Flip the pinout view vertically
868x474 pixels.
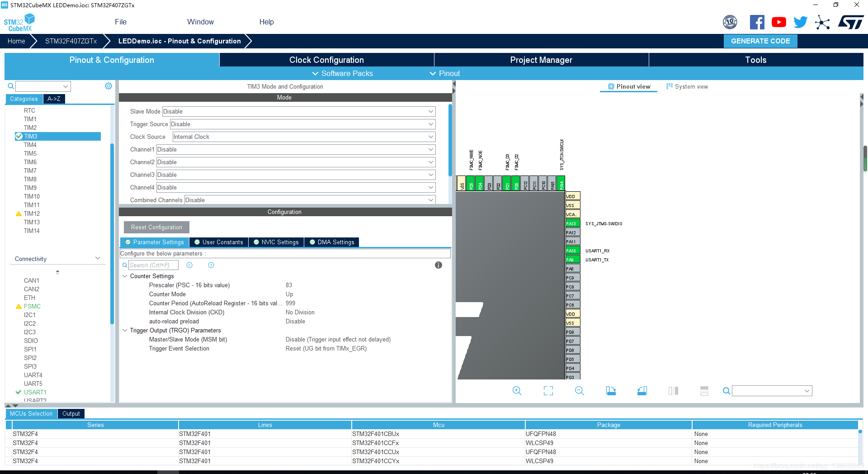(x=704, y=391)
